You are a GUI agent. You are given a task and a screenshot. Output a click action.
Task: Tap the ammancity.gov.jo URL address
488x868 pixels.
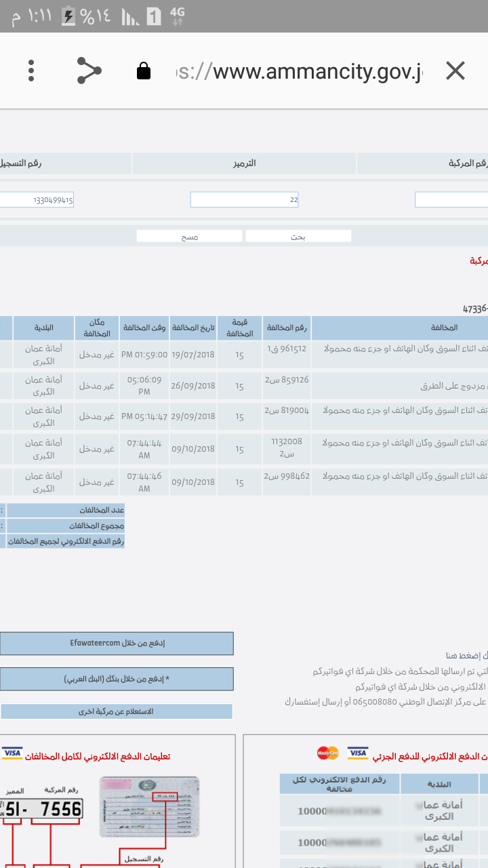pyautogui.click(x=298, y=71)
